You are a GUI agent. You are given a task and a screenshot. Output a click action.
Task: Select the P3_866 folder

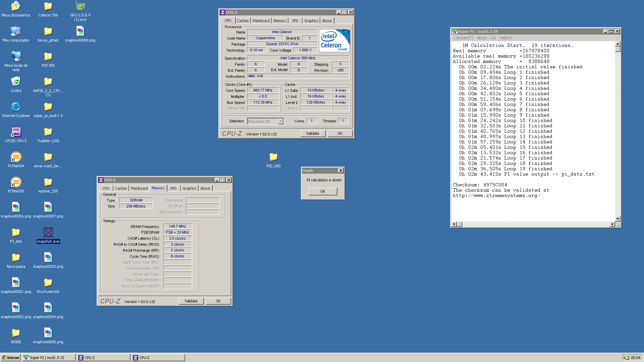click(16, 235)
